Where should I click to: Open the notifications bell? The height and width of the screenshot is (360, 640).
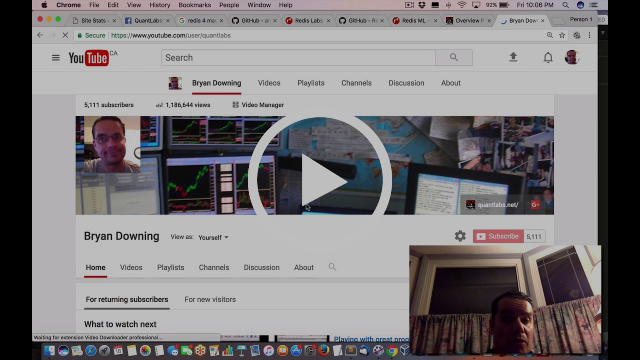click(548, 58)
